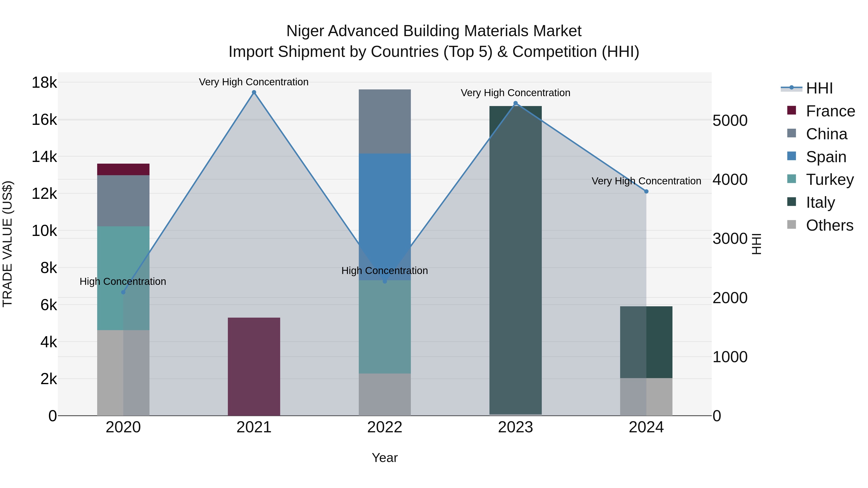
Task: Click the chart title 'Niger Advanced Building Materials Market'
Action: point(434,31)
